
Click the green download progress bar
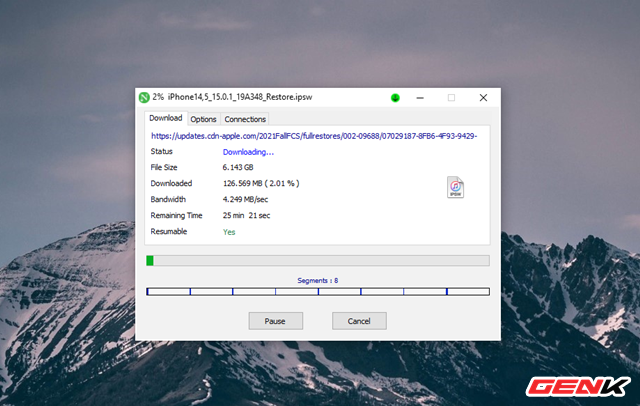(318, 261)
